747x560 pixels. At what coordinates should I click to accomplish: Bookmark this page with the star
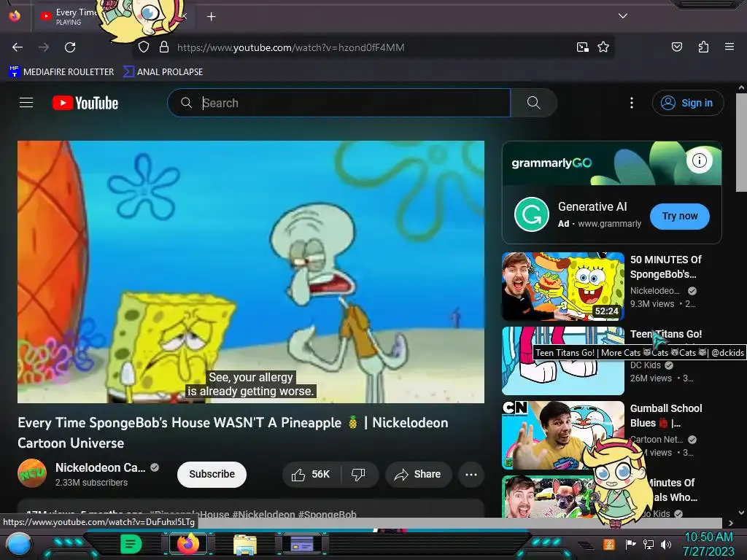(603, 47)
